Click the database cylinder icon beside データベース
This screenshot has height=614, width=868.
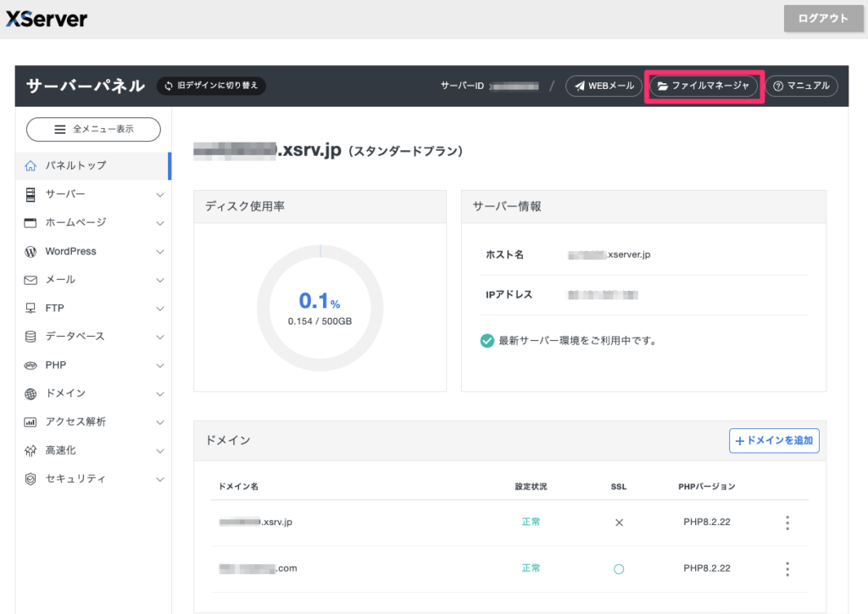coord(31,337)
